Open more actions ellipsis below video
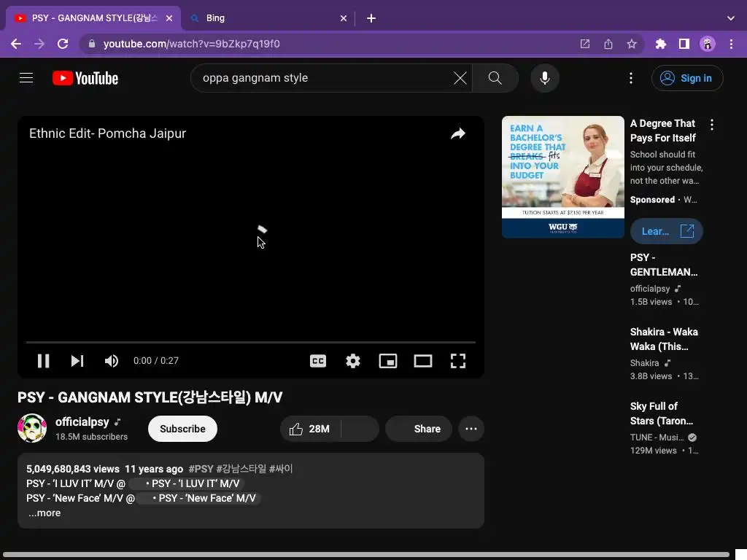Screen dimensions: 747x560 471,429
